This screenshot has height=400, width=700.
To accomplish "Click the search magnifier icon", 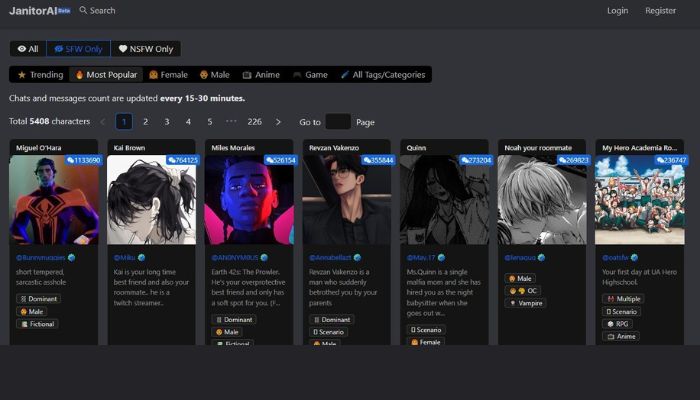I will pyautogui.click(x=84, y=11).
